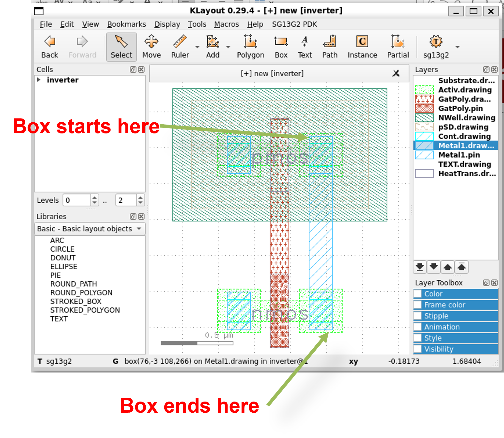Toggle the Stipple panel checkbox
Image resolution: width=504 pixels, height=438 pixels.
pos(417,316)
